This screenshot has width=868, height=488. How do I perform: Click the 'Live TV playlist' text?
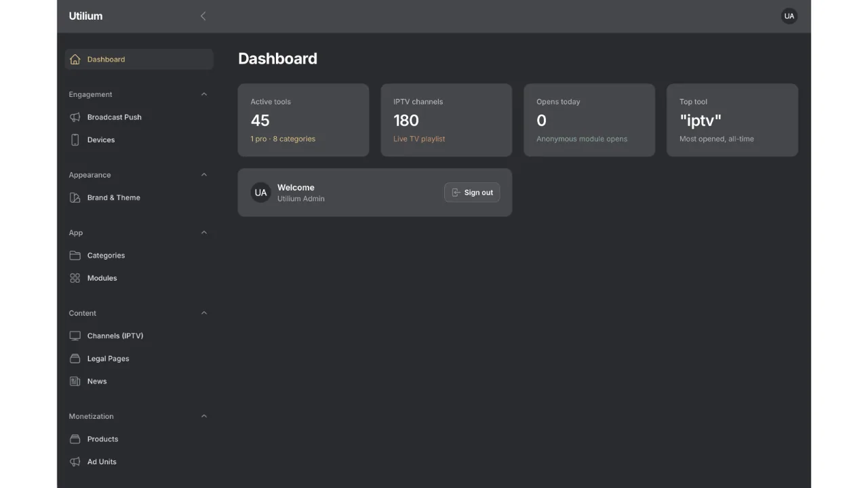click(419, 139)
